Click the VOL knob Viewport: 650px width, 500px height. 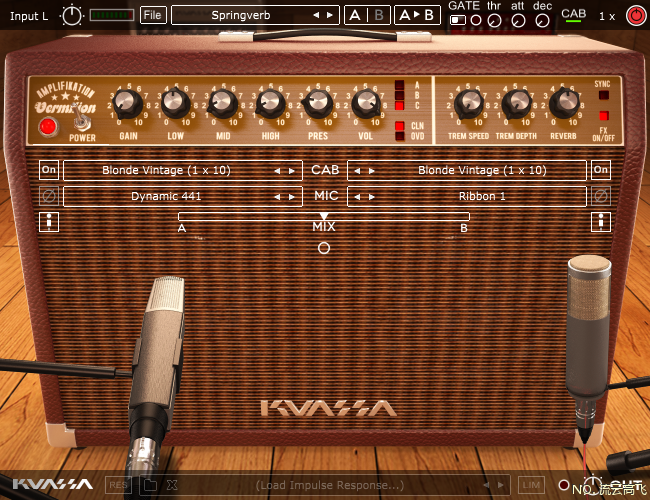366,104
